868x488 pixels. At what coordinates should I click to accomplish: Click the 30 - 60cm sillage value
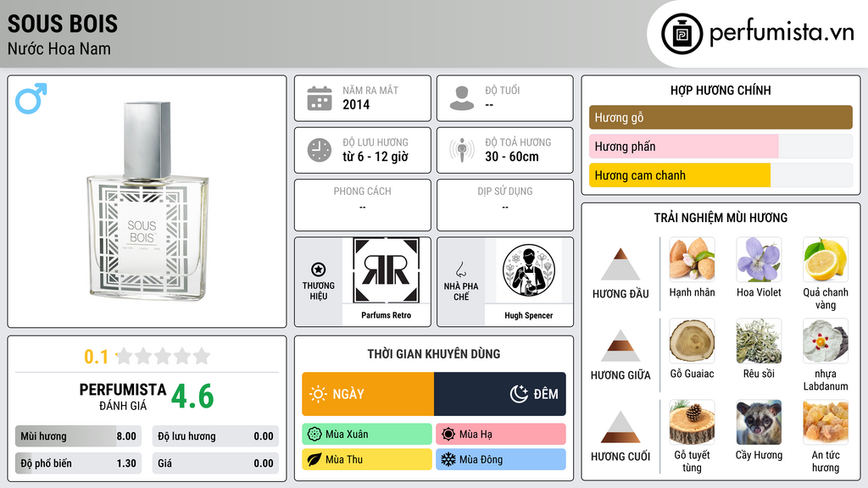click(512, 157)
